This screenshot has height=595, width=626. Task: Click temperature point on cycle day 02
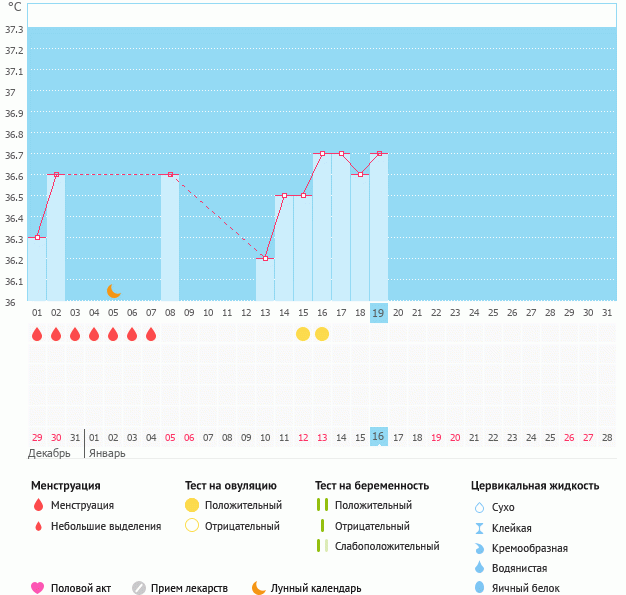click(x=56, y=174)
